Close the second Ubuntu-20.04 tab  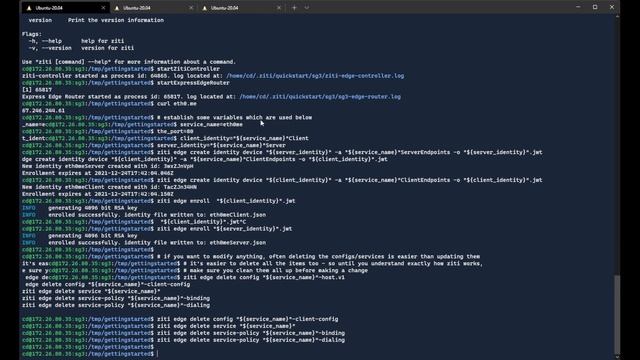click(x=191, y=8)
